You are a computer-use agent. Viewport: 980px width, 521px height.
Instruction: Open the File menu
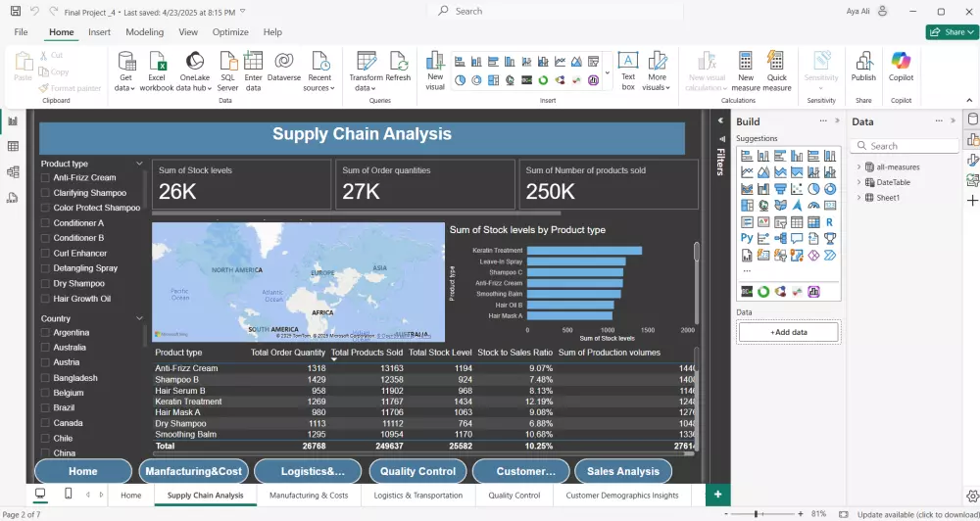(21, 32)
